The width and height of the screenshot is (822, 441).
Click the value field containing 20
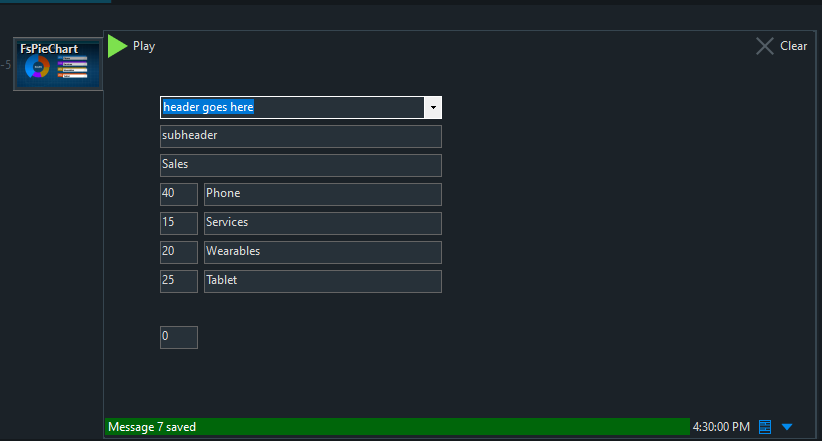click(x=178, y=252)
